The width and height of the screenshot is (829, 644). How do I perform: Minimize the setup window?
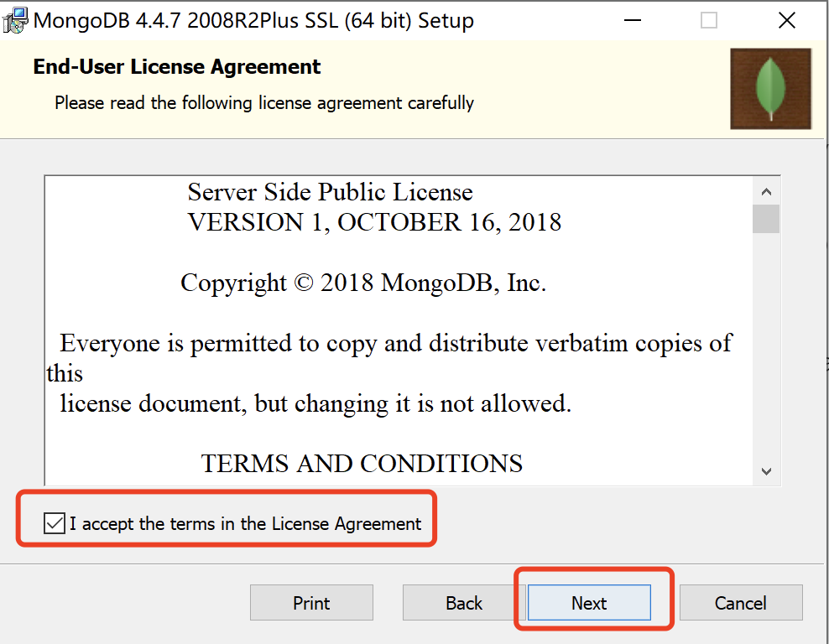633,20
